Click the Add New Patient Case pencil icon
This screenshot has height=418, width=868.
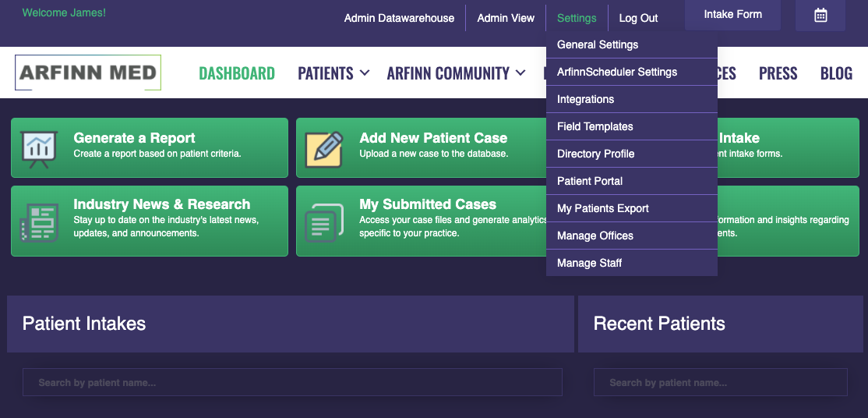click(324, 148)
